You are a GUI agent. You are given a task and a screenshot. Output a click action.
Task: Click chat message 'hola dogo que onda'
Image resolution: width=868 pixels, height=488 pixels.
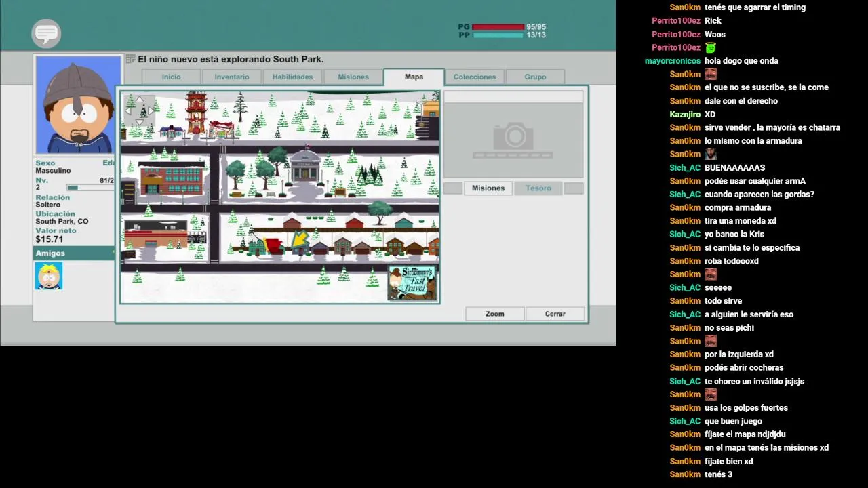pos(741,61)
